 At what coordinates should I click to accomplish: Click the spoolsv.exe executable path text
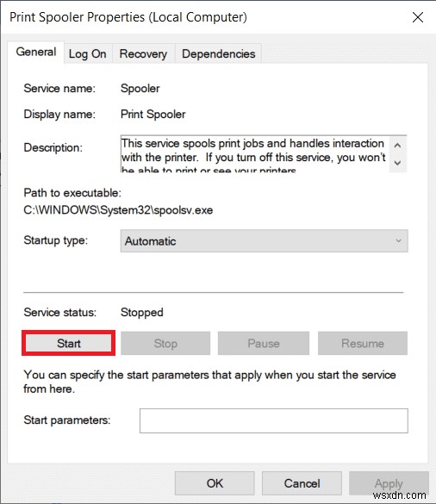pyautogui.click(x=118, y=210)
